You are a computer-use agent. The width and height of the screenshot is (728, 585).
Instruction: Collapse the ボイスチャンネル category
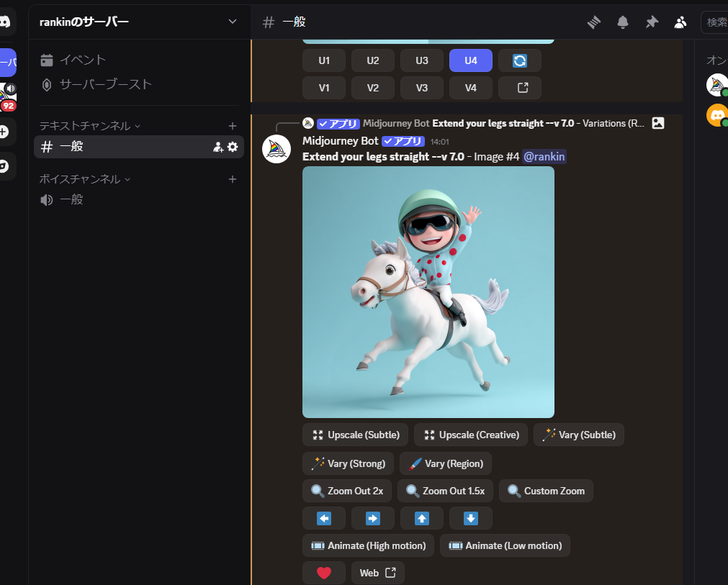(x=84, y=179)
